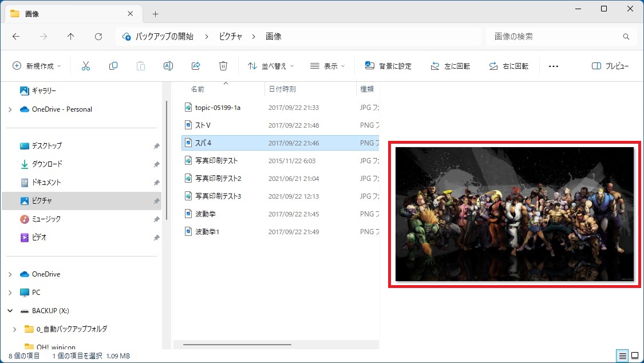Click the cut (scissors) icon
644x363 pixels.
86,66
